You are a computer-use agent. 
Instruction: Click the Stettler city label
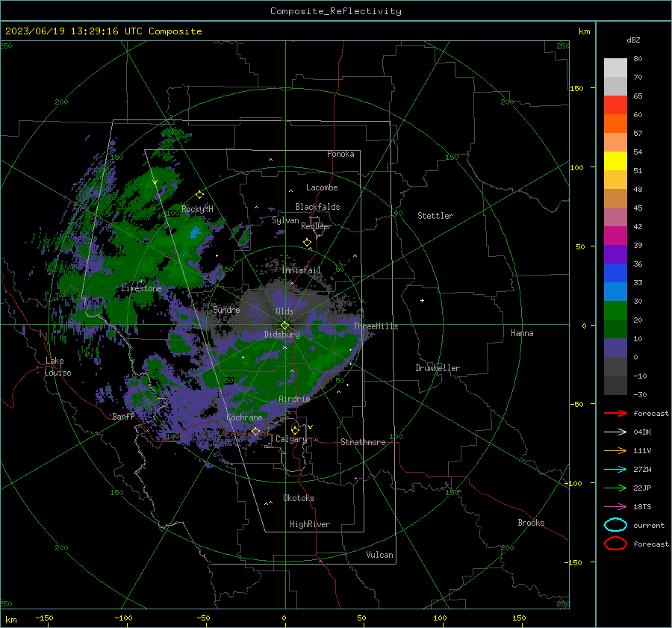435,216
